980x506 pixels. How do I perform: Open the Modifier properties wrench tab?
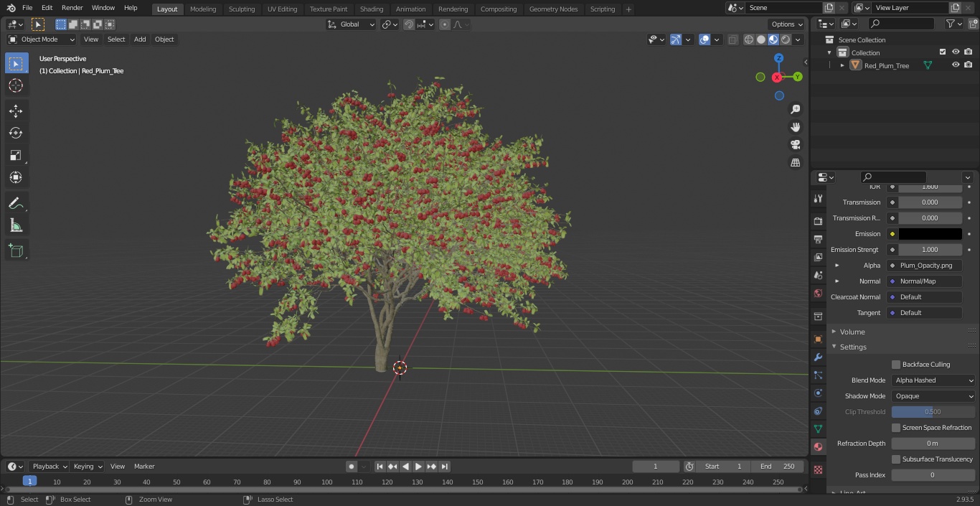point(818,357)
